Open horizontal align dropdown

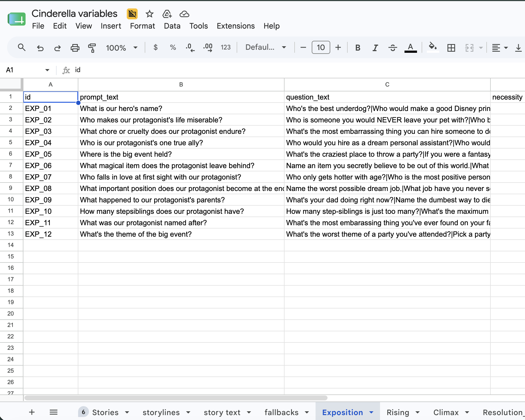500,48
